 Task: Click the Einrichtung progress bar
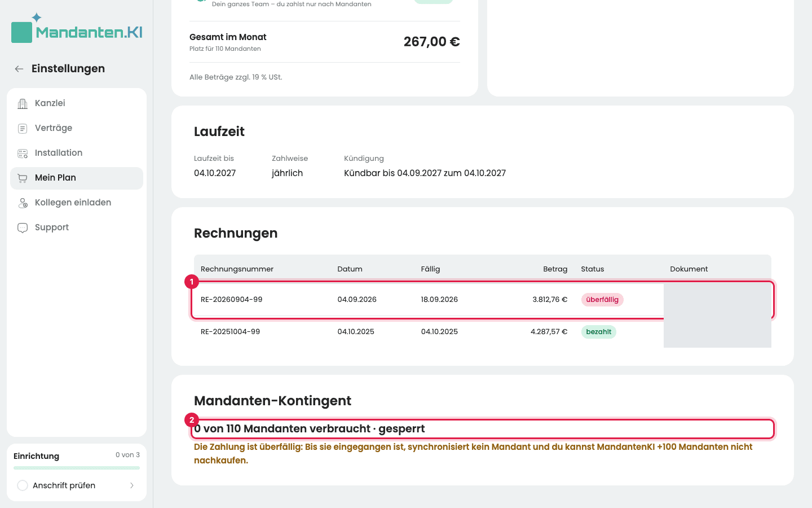pyautogui.click(x=77, y=468)
